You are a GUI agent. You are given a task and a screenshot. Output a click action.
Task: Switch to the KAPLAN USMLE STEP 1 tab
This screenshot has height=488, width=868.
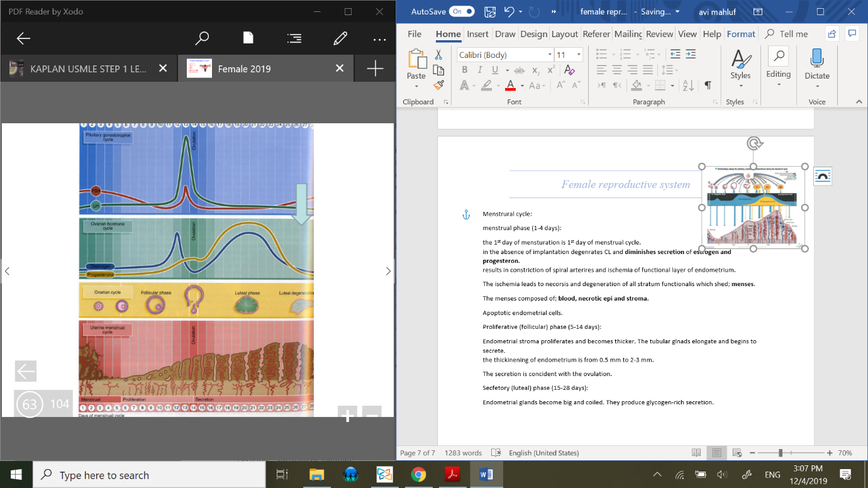click(88, 69)
